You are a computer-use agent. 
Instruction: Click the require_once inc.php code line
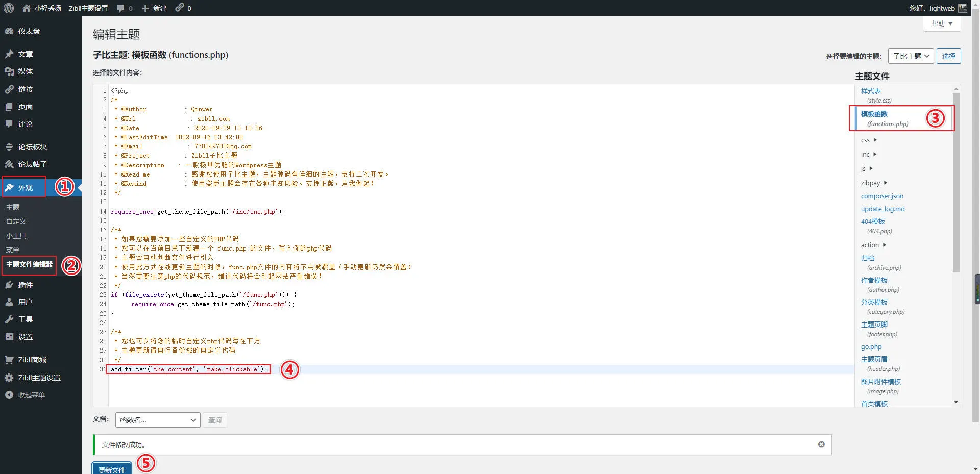coord(198,211)
